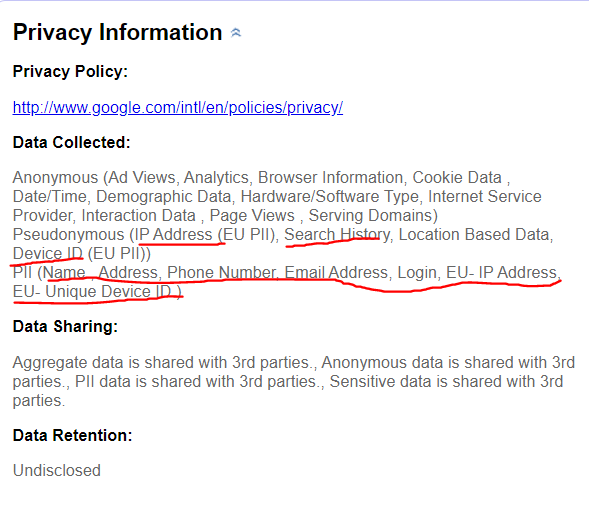
Task: Click the underlined IP Address (EU PII) text
Action: point(205,235)
